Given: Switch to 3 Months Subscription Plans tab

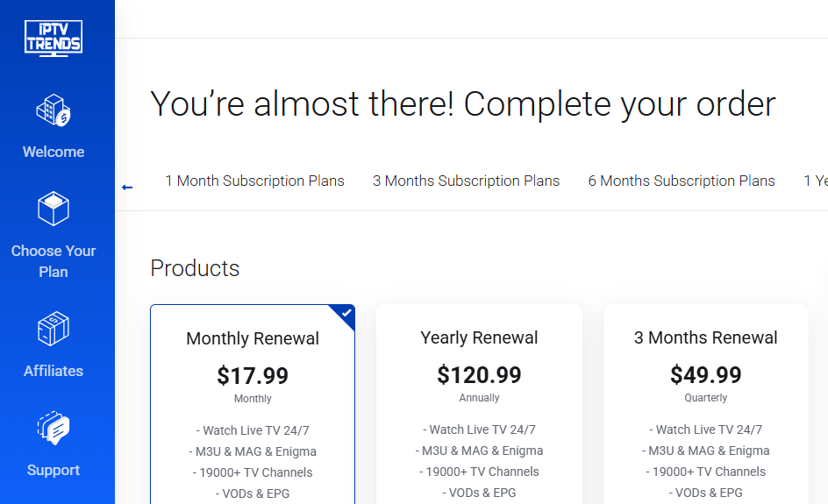Looking at the screenshot, I should [466, 181].
